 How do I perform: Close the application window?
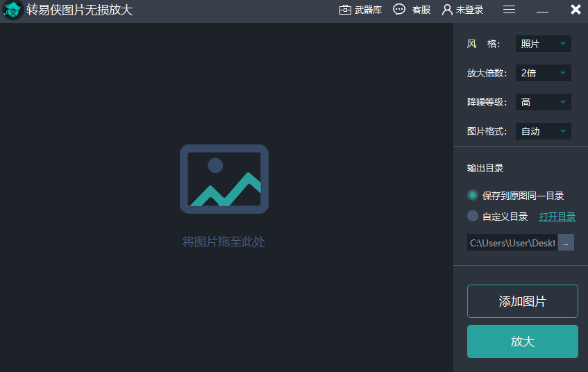tap(576, 10)
